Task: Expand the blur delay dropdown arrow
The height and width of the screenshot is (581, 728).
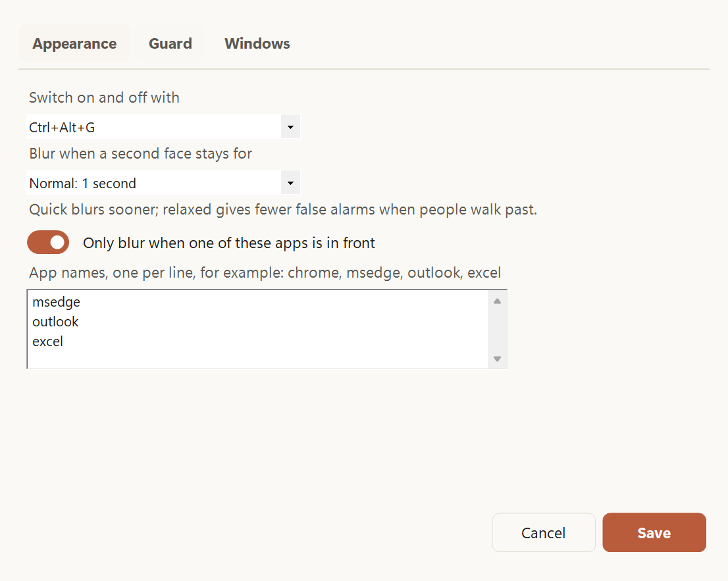Action: point(290,182)
